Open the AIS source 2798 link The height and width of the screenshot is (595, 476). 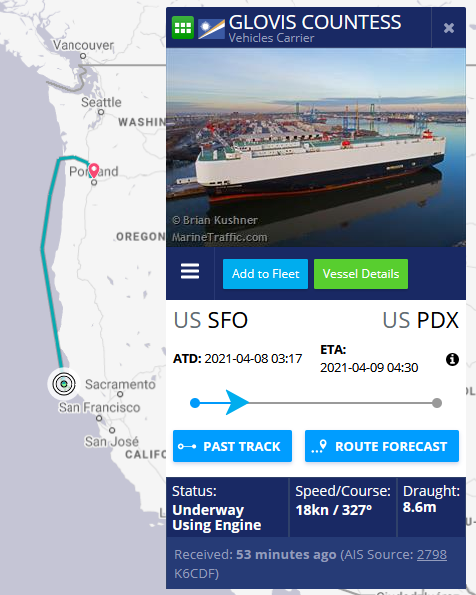[x=432, y=554]
